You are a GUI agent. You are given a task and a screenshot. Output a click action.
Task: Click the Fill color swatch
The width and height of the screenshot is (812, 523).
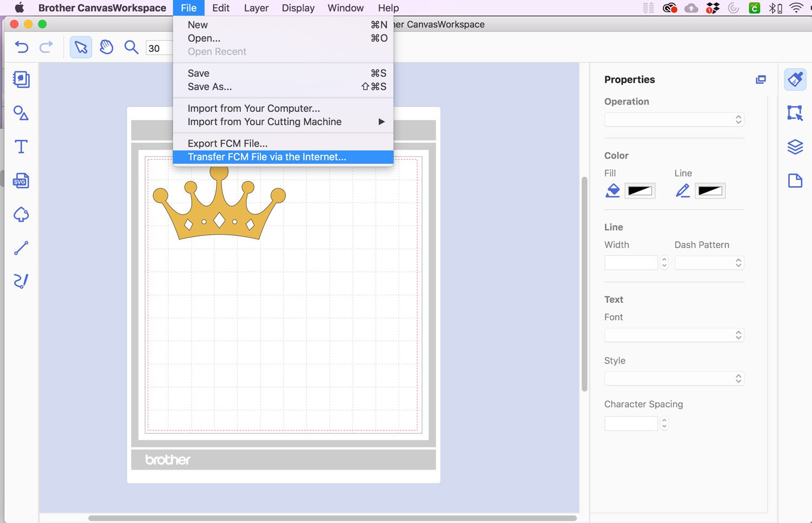(640, 190)
